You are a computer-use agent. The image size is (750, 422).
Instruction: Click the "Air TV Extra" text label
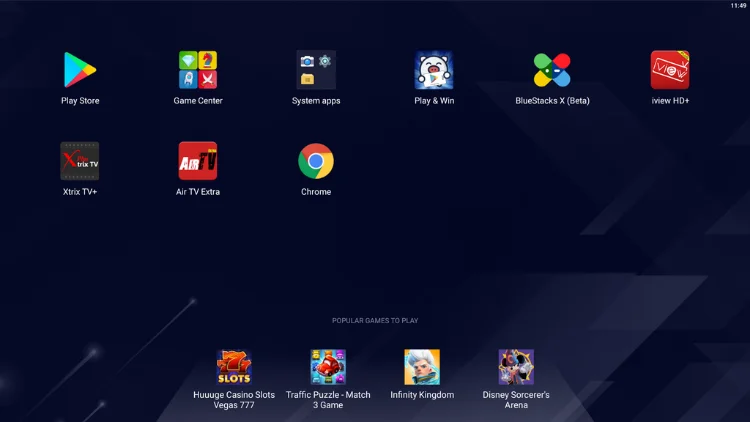tap(198, 192)
